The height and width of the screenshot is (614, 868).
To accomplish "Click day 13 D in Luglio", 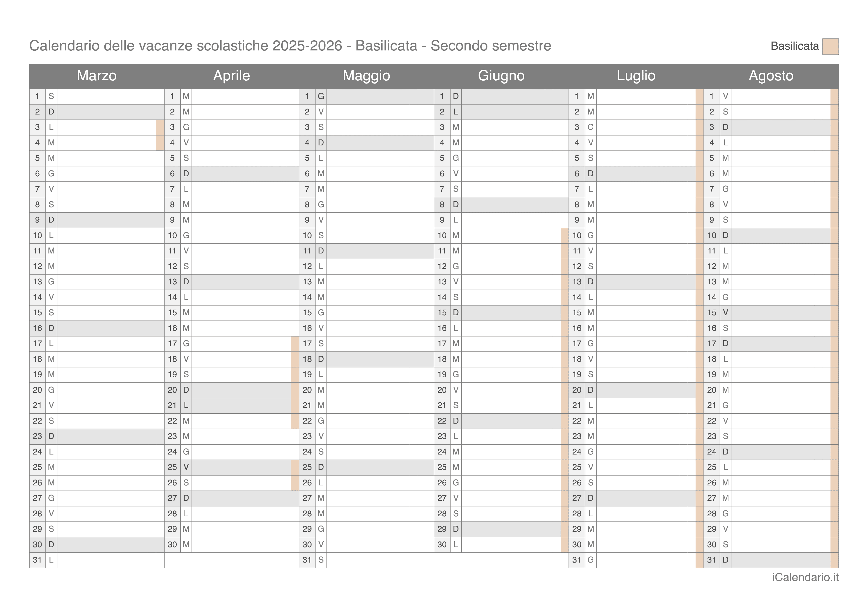I will (x=636, y=282).
